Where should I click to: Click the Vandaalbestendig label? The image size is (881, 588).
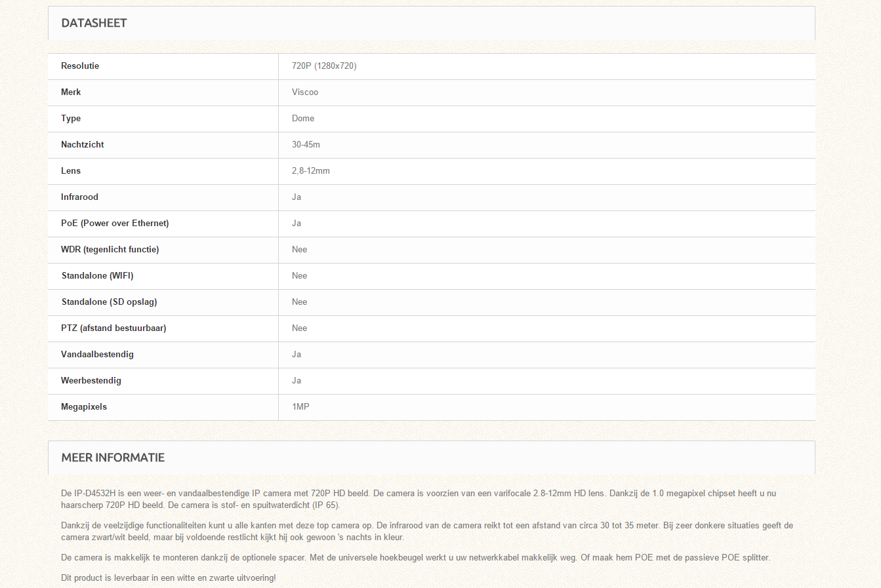click(97, 354)
